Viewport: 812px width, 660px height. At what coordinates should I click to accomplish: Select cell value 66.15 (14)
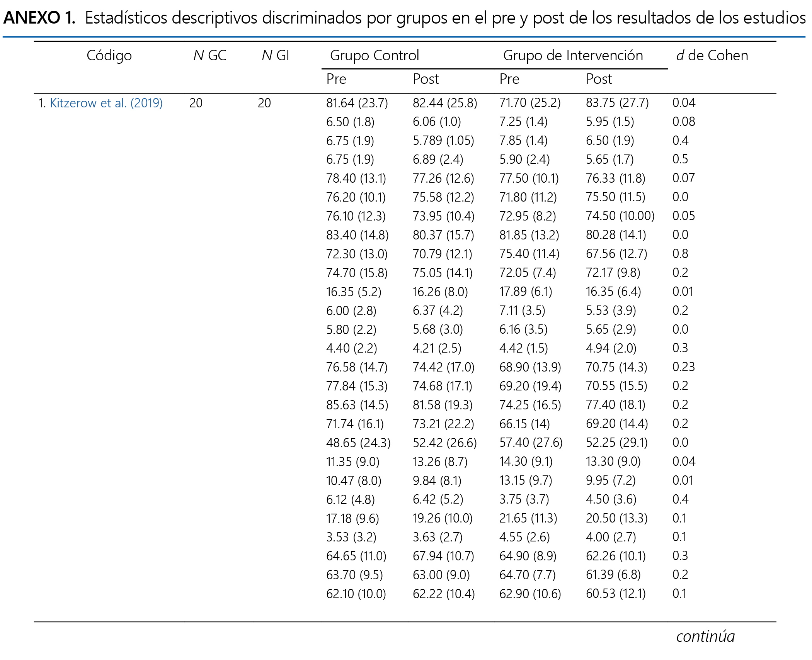[x=524, y=424]
